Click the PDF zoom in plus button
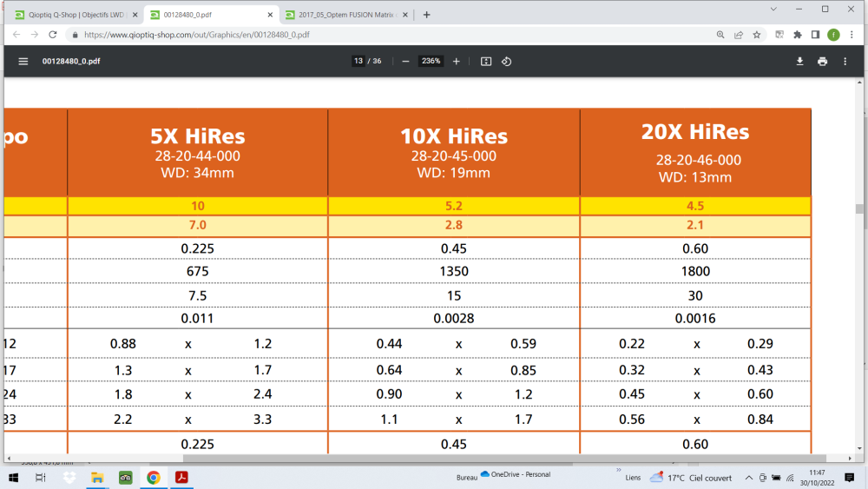This screenshot has width=868, height=489. point(457,62)
